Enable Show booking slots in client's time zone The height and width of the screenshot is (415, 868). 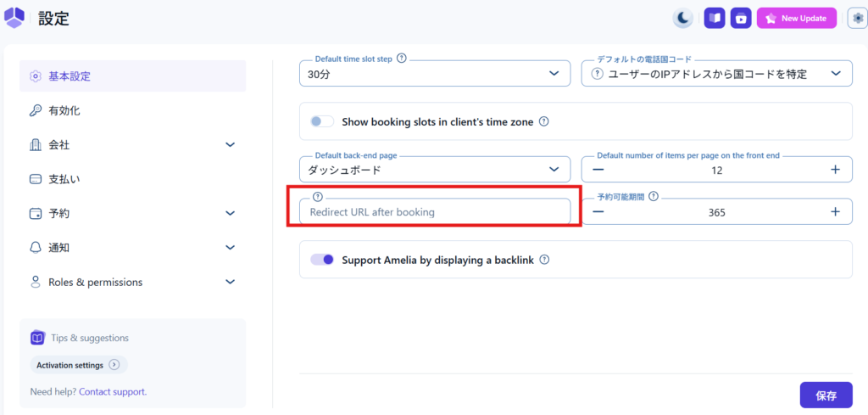coord(322,121)
